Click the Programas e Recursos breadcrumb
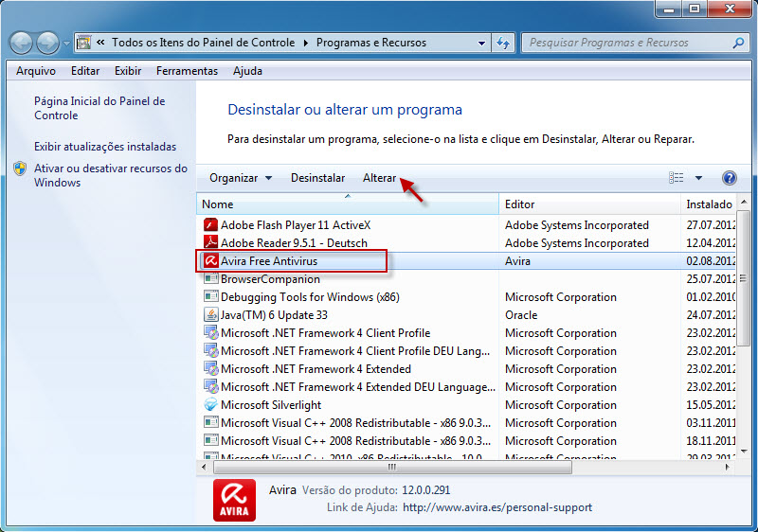 click(x=371, y=43)
